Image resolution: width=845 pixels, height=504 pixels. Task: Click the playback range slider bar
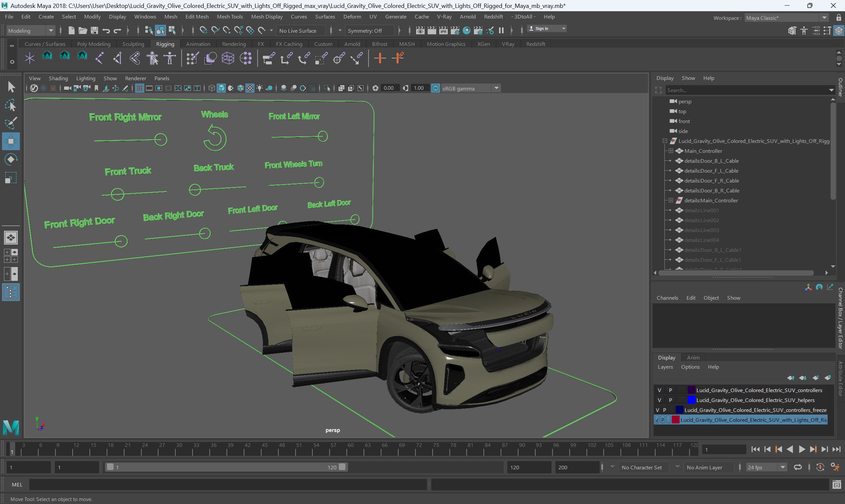[x=226, y=467]
